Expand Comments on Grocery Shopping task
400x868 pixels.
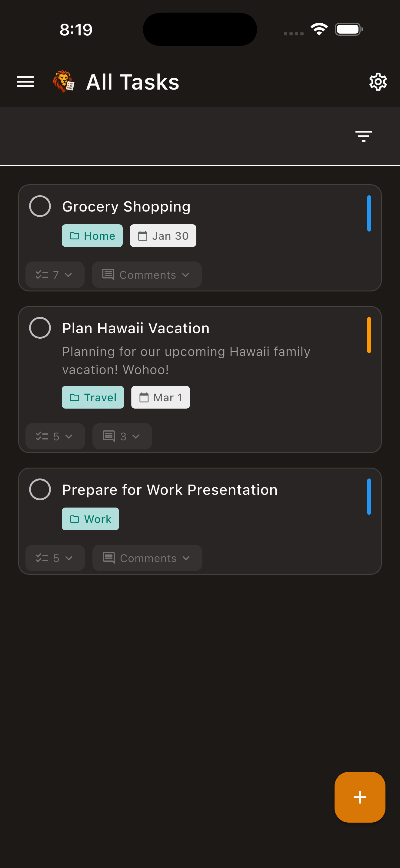[x=147, y=275]
